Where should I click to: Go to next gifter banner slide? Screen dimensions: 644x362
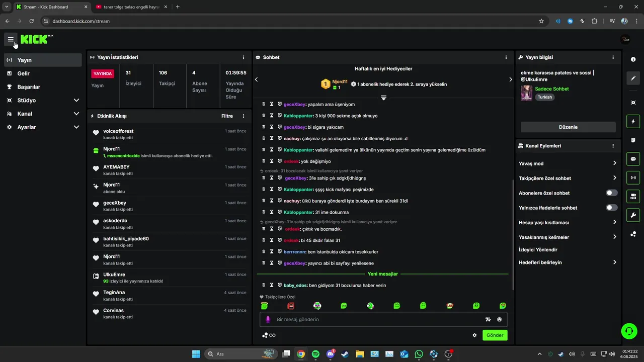510,79
